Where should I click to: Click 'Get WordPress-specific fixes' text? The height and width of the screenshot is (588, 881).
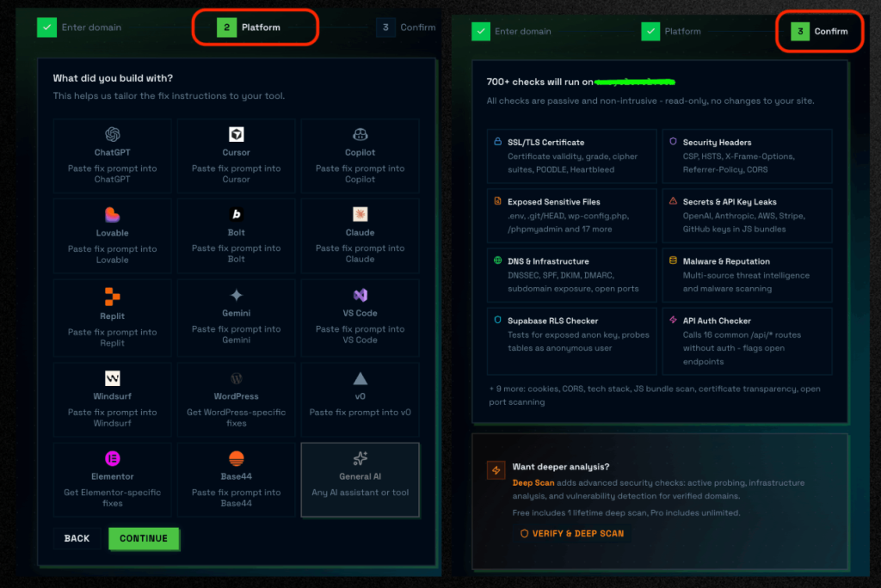[236, 418]
